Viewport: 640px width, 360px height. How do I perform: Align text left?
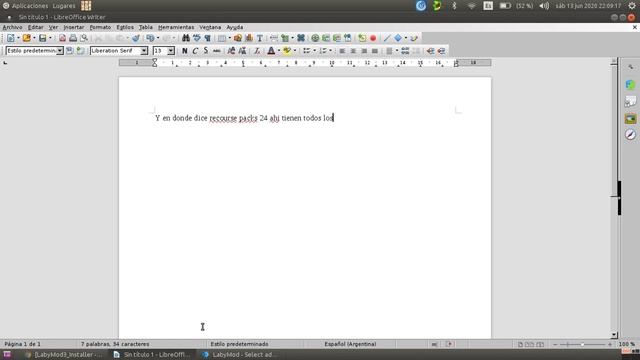pos(342,51)
